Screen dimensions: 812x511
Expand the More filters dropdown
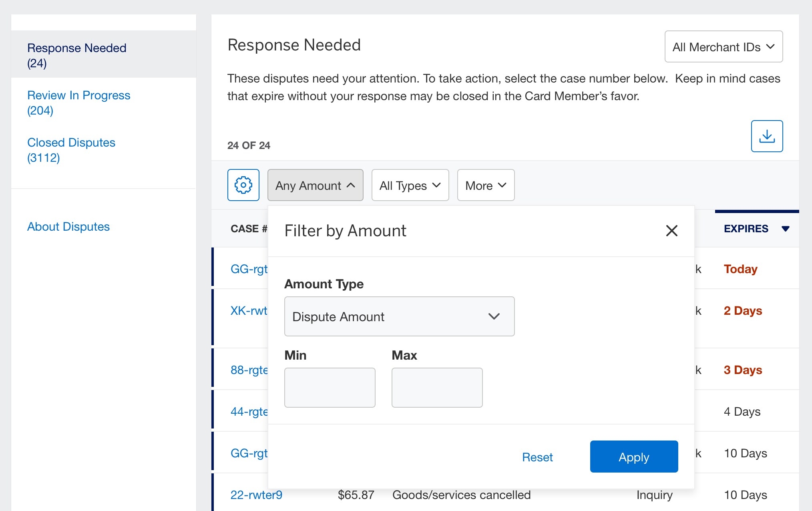click(x=485, y=185)
